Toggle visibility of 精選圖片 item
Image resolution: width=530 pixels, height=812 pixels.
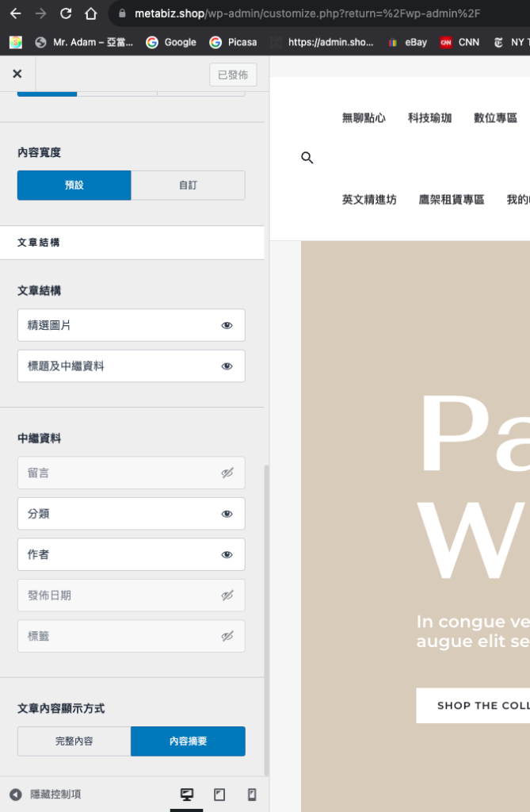[227, 325]
